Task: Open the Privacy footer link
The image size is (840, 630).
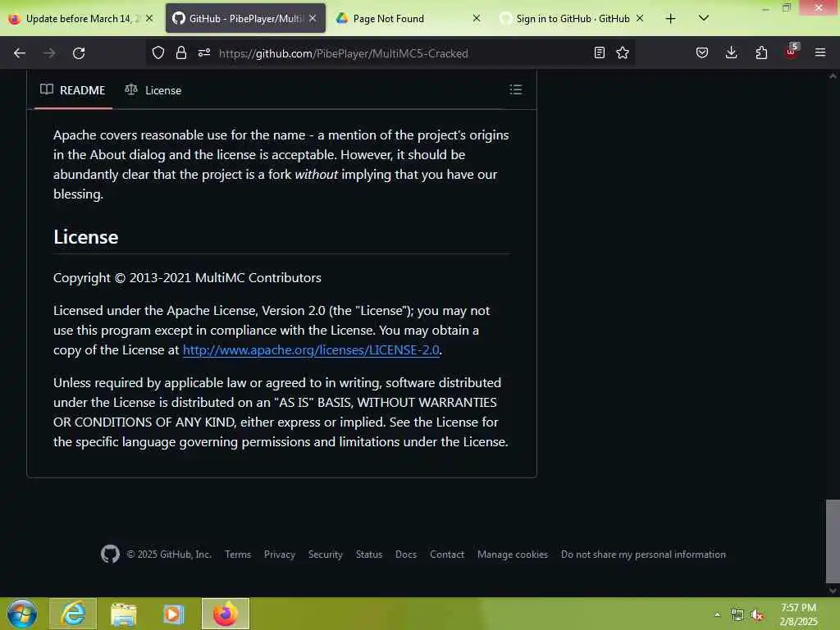Action: point(280,555)
